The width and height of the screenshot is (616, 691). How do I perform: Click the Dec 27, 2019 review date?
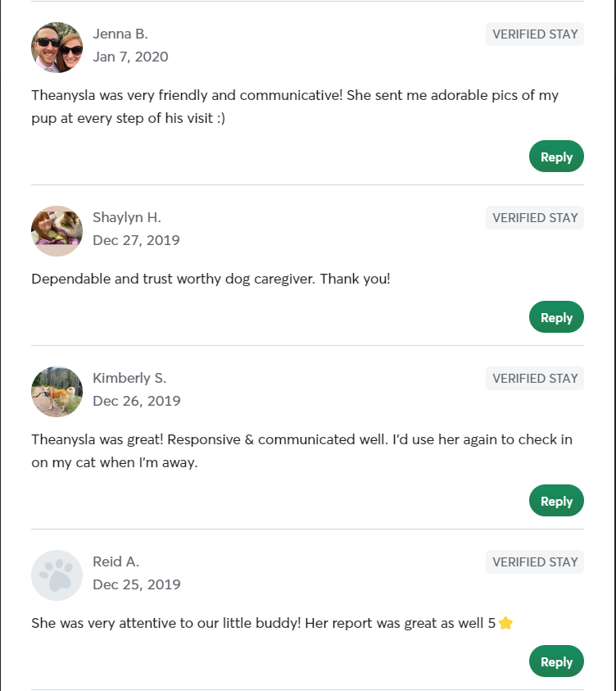point(136,240)
